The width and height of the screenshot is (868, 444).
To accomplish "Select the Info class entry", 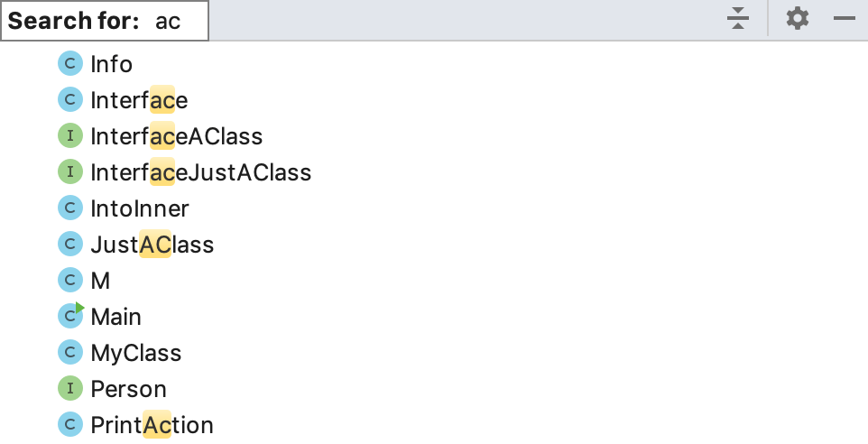I will click(111, 64).
